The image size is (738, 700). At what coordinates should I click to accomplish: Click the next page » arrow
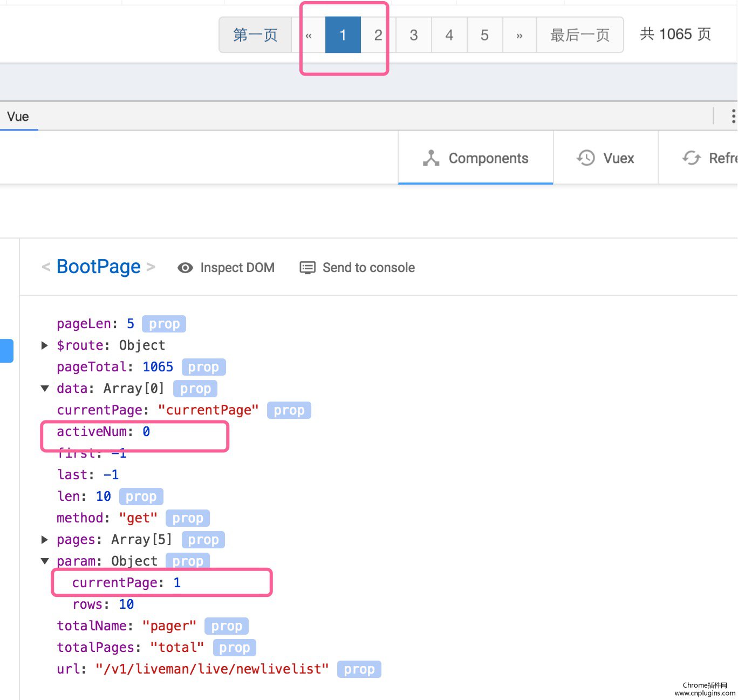520,35
